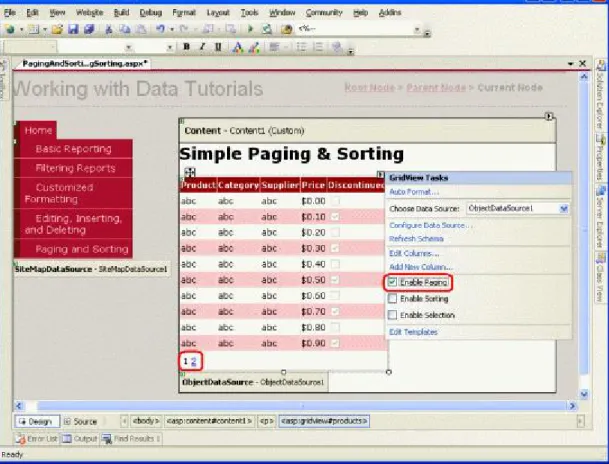
Task: Click Discontinued checkbox in $0.50 row
Action: coord(335,280)
